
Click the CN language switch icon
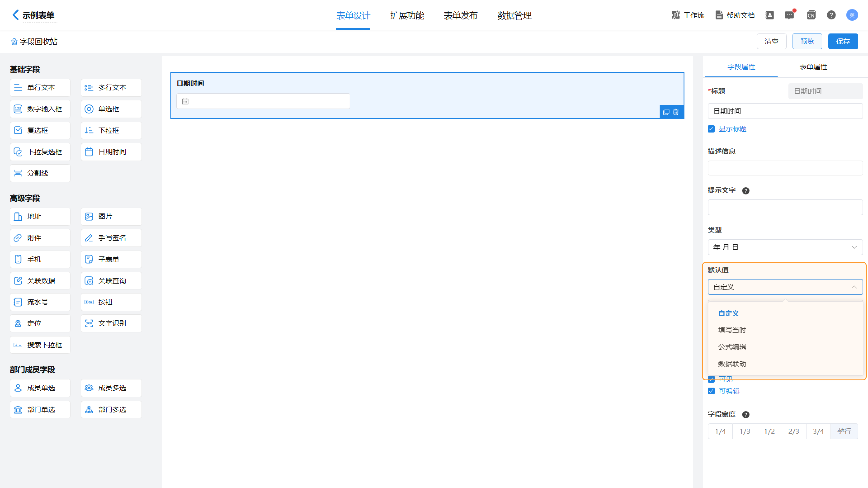(811, 15)
